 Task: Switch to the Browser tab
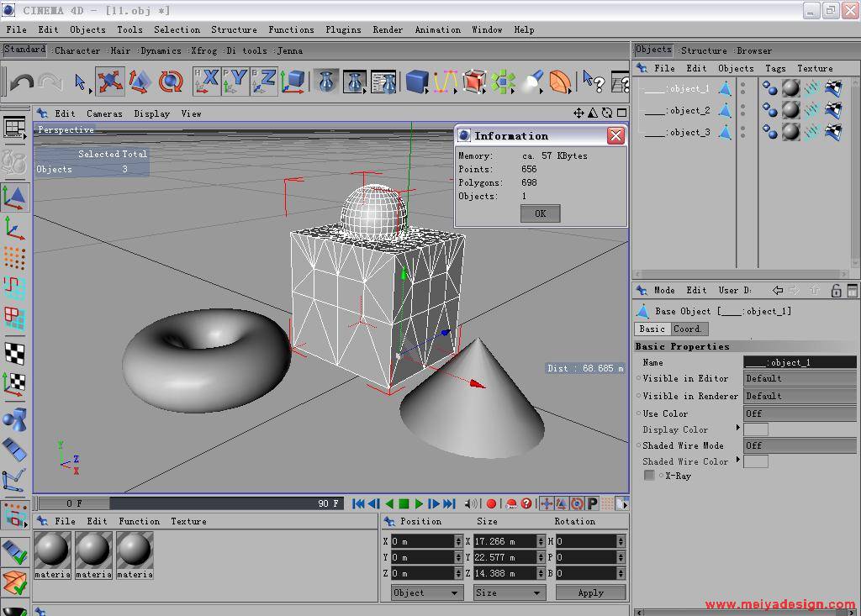[x=754, y=50]
